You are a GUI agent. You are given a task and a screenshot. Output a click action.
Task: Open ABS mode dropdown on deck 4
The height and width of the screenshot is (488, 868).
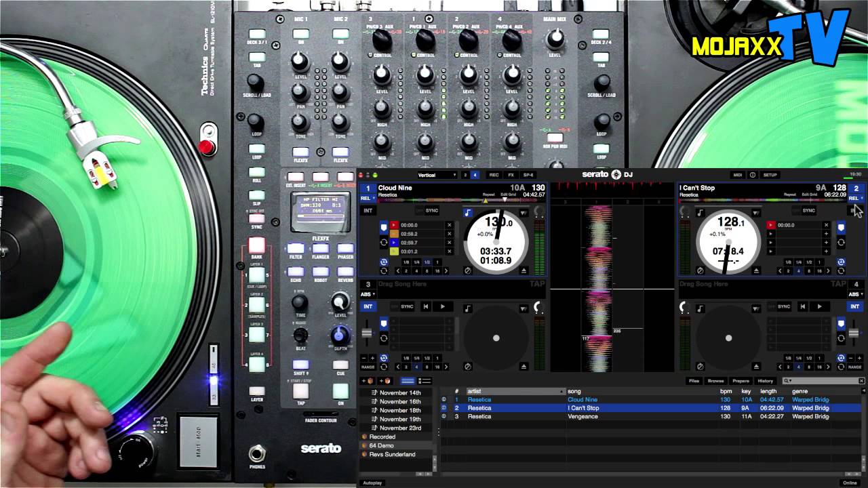click(x=856, y=294)
